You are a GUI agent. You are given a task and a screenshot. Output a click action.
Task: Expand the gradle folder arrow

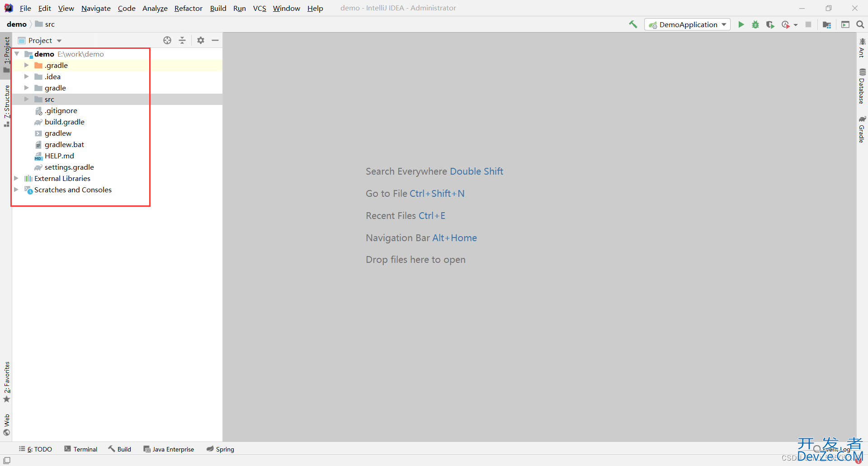click(x=27, y=88)
